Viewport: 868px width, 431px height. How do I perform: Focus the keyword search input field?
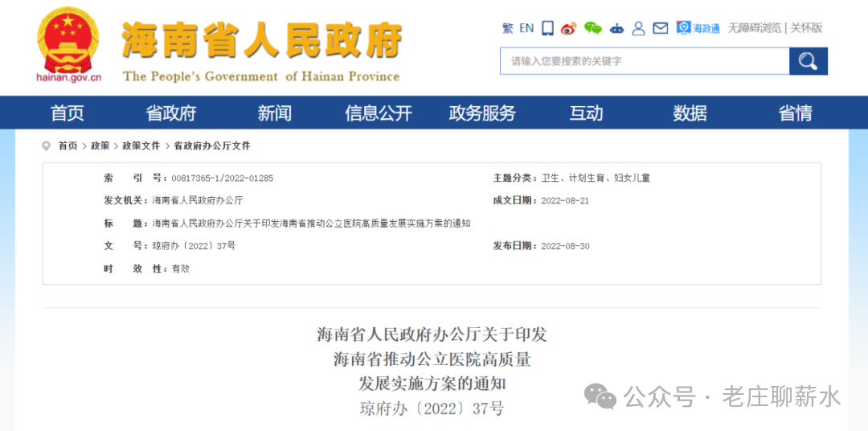(645, 61)
